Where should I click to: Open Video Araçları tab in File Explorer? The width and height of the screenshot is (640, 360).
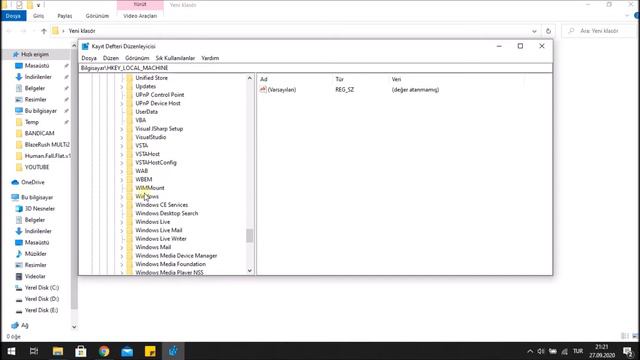coord(140,16)
